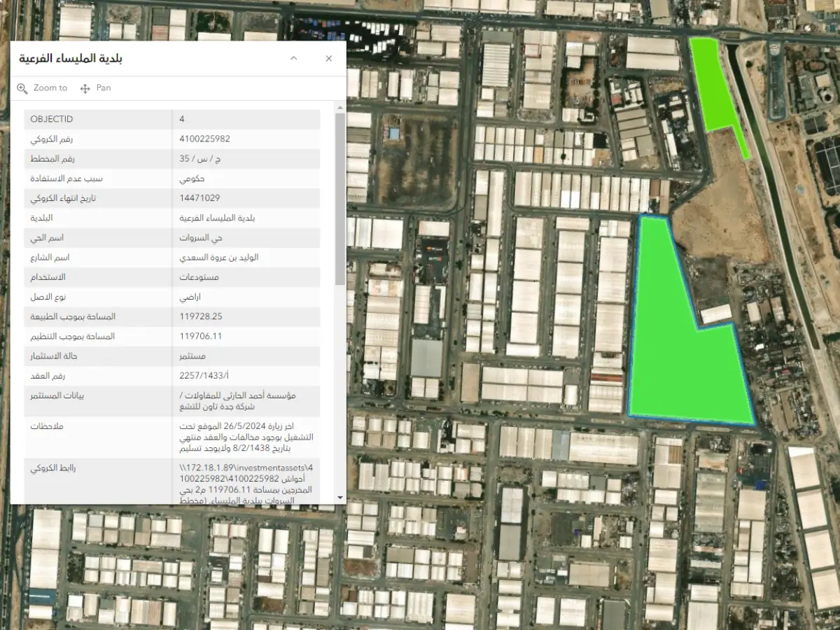The height and width of the screenshot is (630, 840).
Task: Click the street name الوليد بن عروة السعدي
Action: pyautogui.click(x=219, y=257)
